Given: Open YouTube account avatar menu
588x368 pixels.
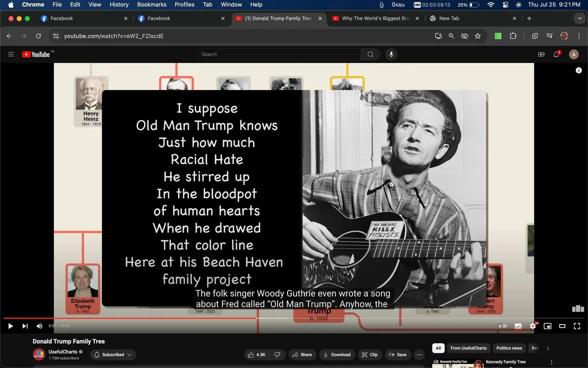Looking at the screenshot, I should (573, 54).
